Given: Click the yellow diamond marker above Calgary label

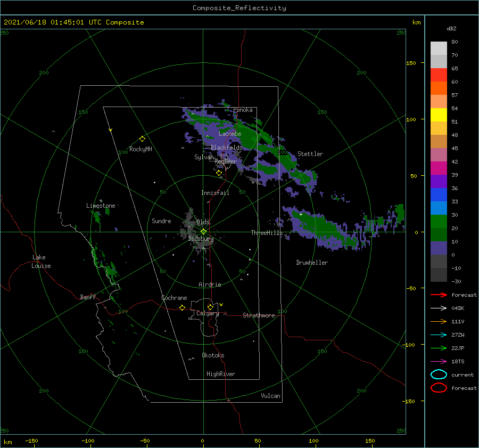Looking at the screenshot, I should click(210, 307).
